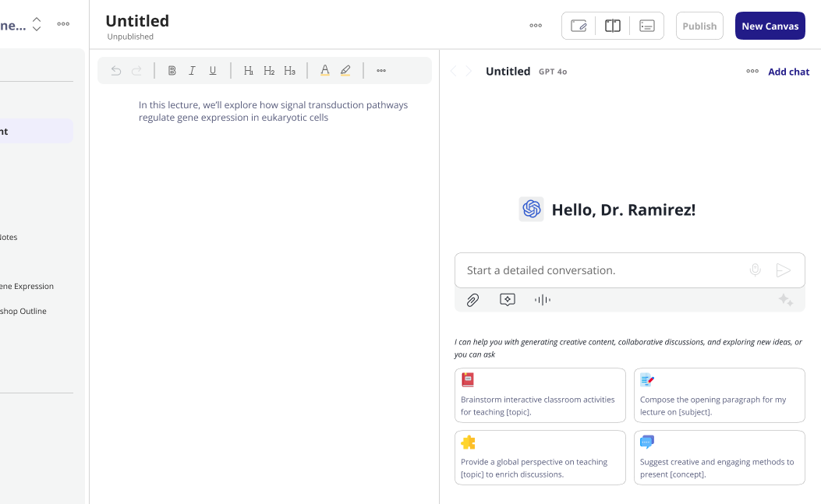This screenshot has height=504, width=821.
Task: Toggle italic formatting
Action: click(x=192, y=71)
